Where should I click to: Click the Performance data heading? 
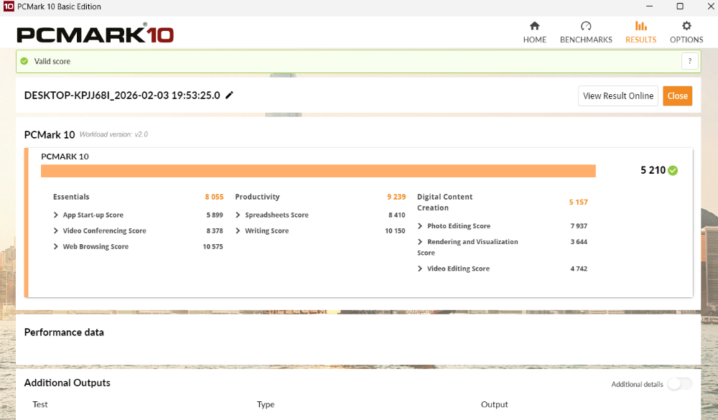click(x=64, y=333)
